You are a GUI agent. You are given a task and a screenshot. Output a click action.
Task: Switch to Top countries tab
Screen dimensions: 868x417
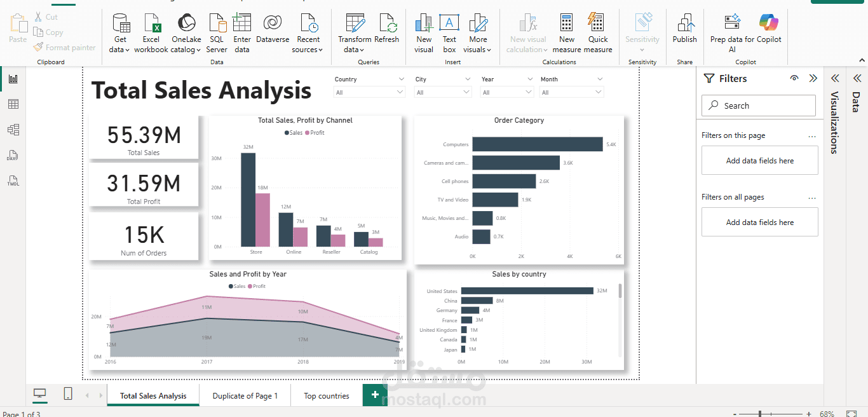tap(327, 395)
